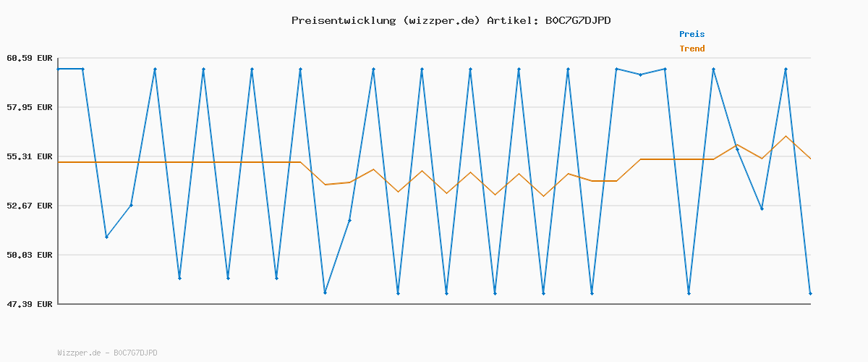The image size is (868, 362).
Task: Click the wizzper.de text in the chart title
Action: tap(441, 20)
